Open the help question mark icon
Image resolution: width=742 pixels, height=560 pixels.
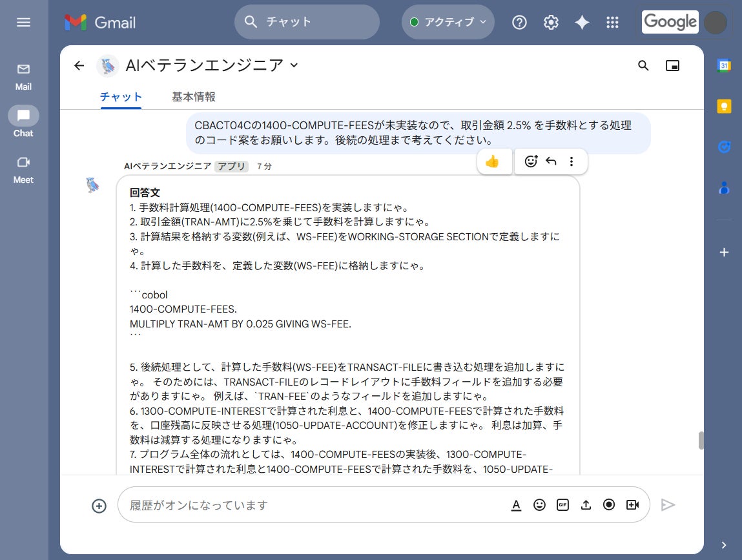519,22
